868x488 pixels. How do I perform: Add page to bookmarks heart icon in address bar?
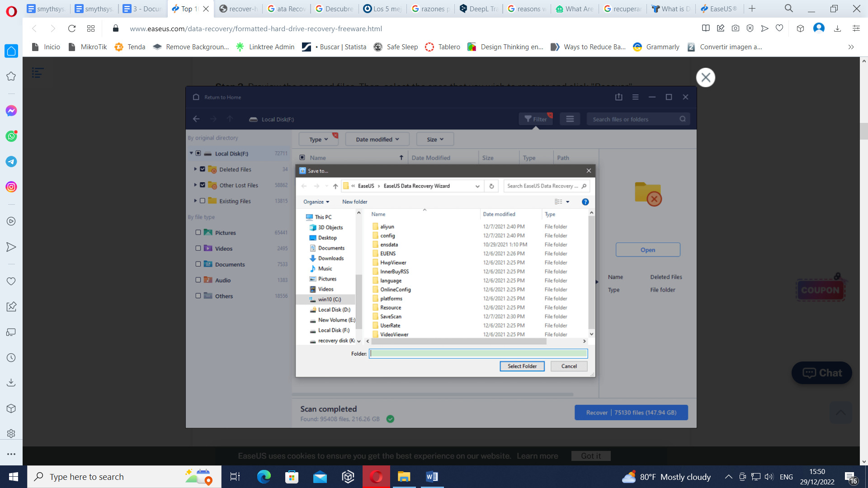tap(779, 28)
